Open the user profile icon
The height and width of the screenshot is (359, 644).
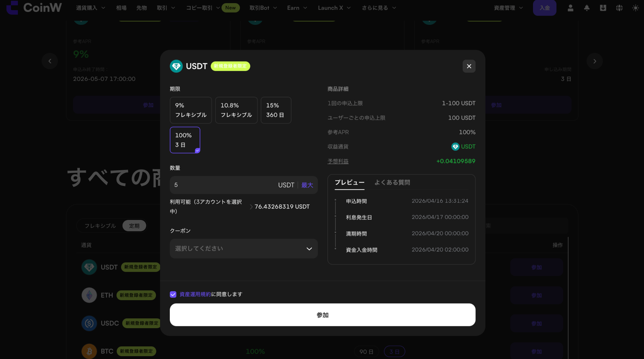tap(570, 8)
